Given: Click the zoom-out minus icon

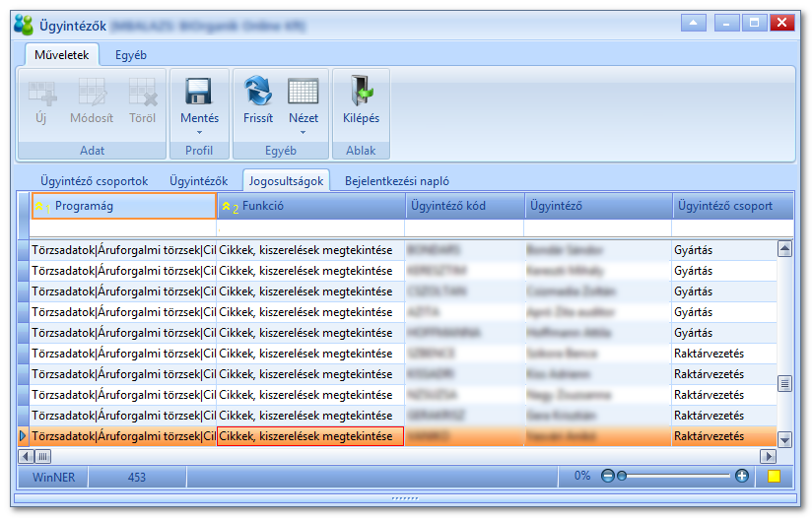Looking at the screenshot, I should 607,476.
